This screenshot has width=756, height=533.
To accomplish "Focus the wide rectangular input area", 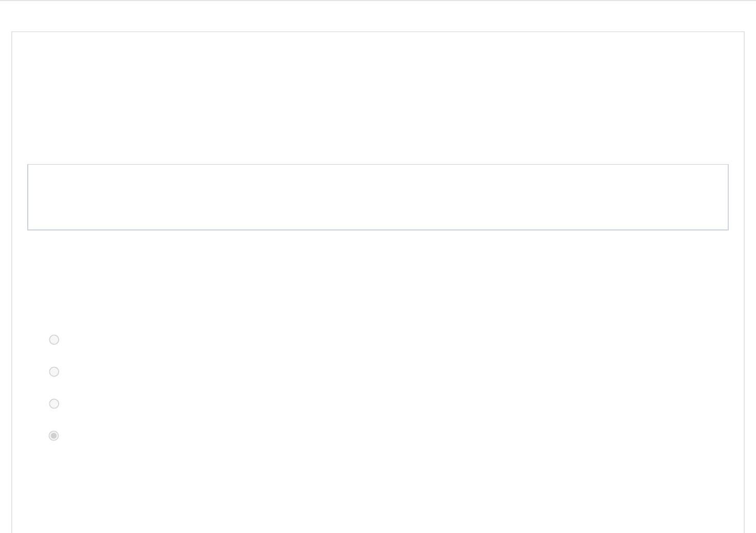I will pyautogui.click(x=378, y=197).
